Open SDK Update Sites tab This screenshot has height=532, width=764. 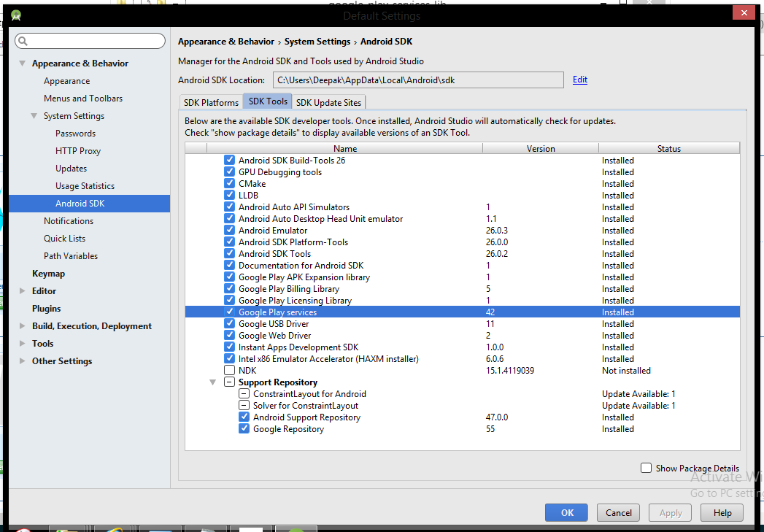coord(328,102)
